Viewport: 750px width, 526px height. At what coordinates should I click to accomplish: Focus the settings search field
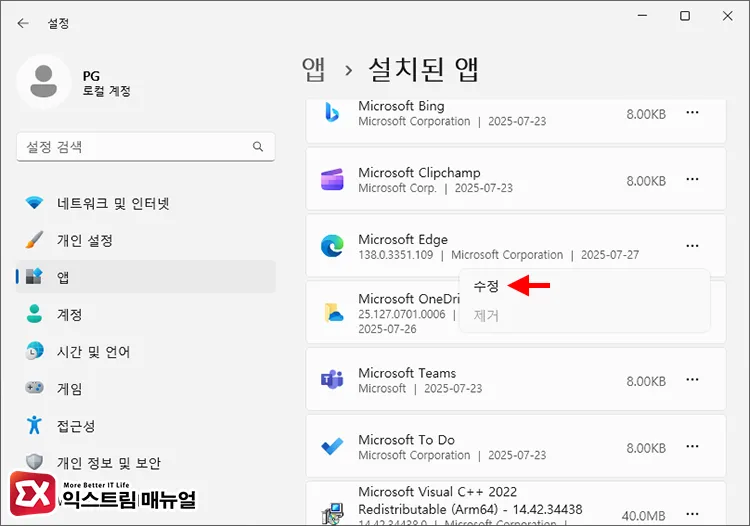click(x=145, y=147)
